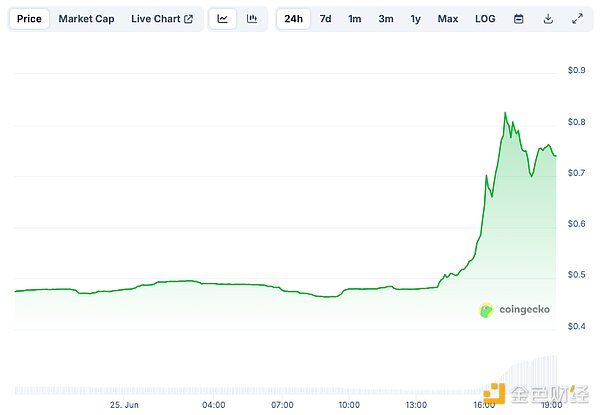Click the price peak near $0.8
This screenshot has height=415, width=600.
[x=505, y=114]
